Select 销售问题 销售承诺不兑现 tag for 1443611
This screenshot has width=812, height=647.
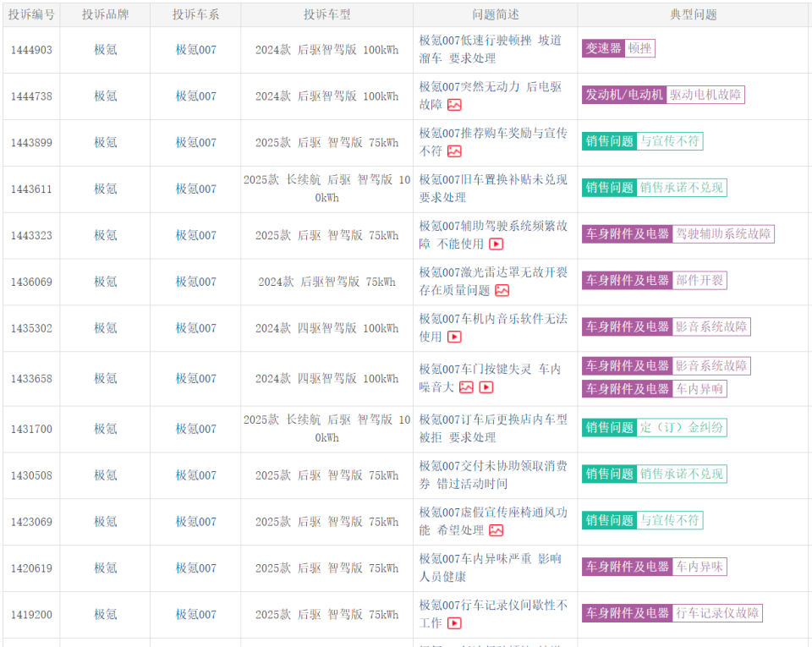654,188
